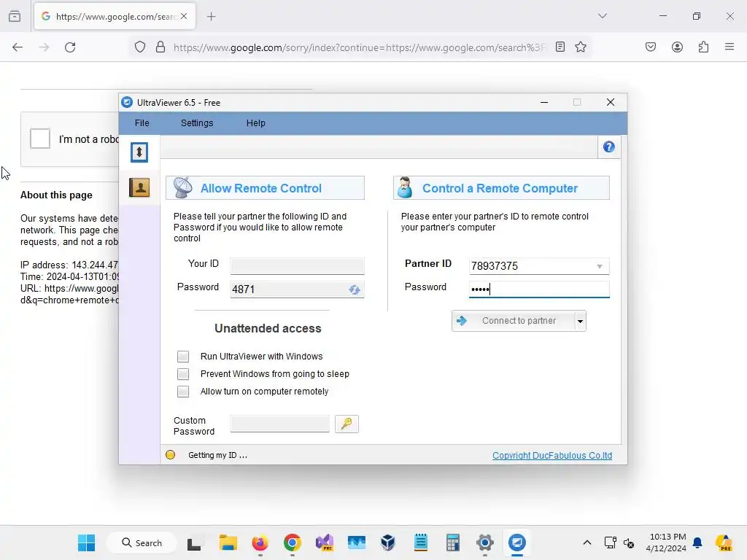This screenshot has height=560, width=747.
Task: Click the key icon beside Custom Password
Action: point(347,424)
